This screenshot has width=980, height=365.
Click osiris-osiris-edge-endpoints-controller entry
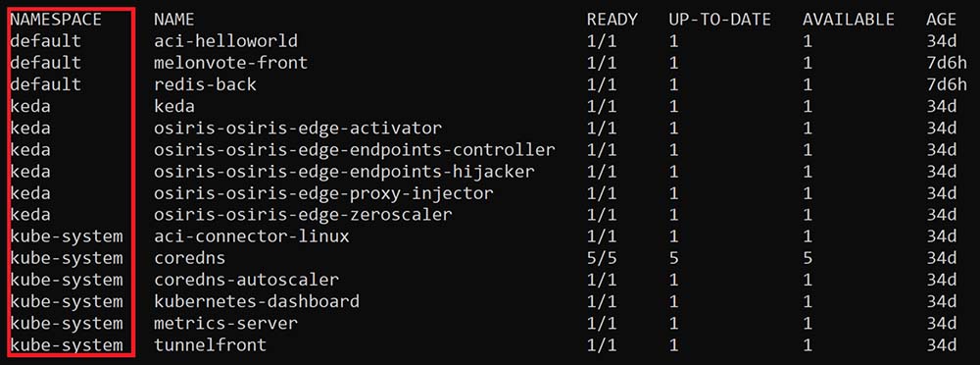click(355, 150)
